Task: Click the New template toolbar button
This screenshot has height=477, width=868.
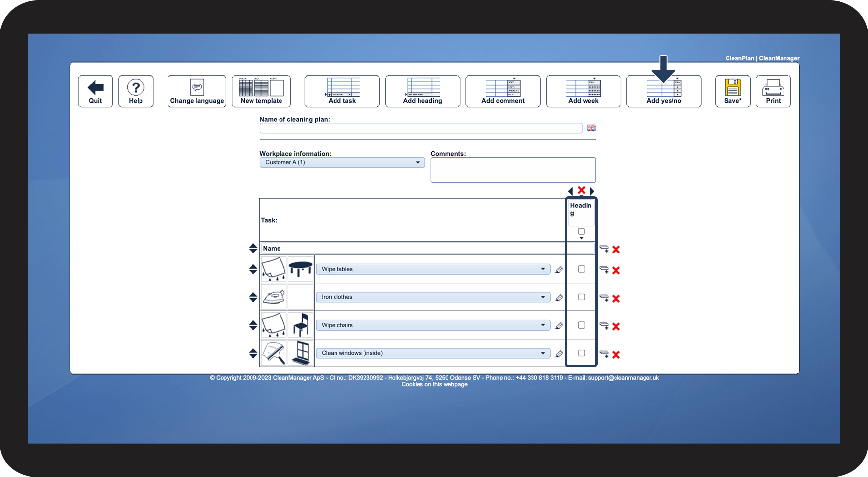Action: 261,91
